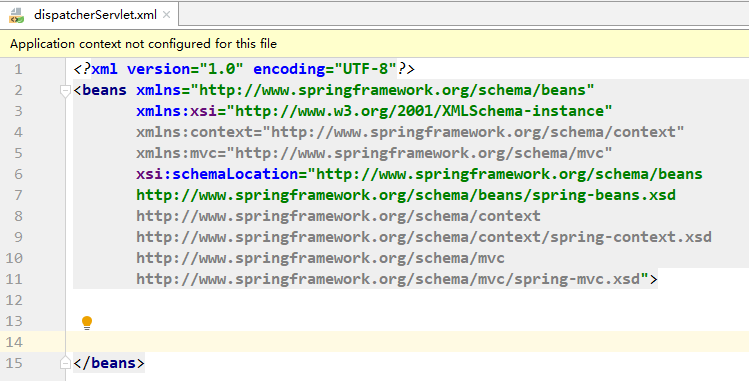Click the opening beans tag name
This screenshot has width=749, height=381.
[x=104, y=90]
